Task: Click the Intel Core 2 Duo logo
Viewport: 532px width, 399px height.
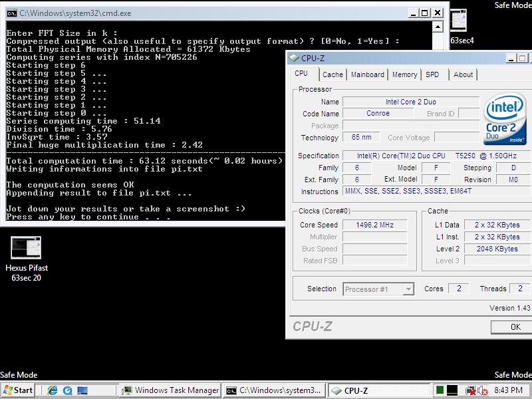Action: point(505,118)
